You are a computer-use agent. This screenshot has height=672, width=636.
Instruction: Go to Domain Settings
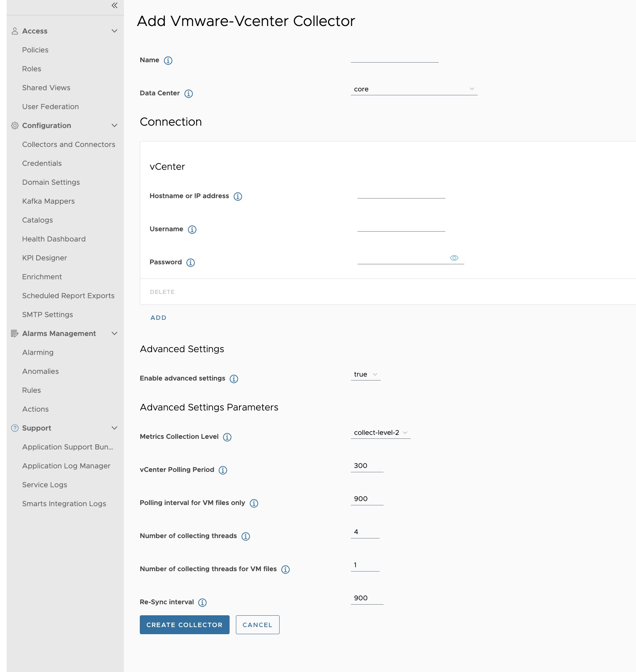51,182
